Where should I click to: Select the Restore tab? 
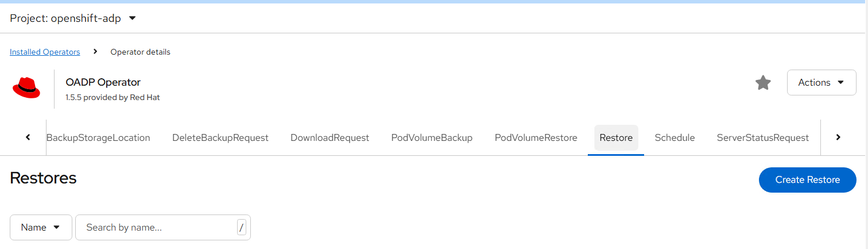pyautogui.click(x=616, y=138)
